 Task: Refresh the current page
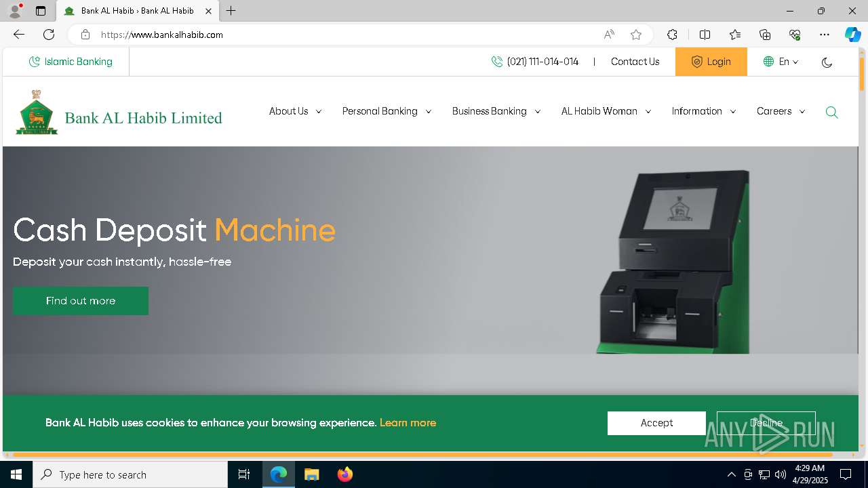49,35
